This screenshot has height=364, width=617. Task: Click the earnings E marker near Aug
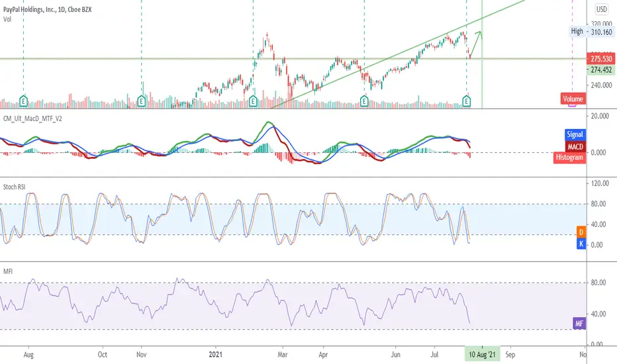coord(24,101)
